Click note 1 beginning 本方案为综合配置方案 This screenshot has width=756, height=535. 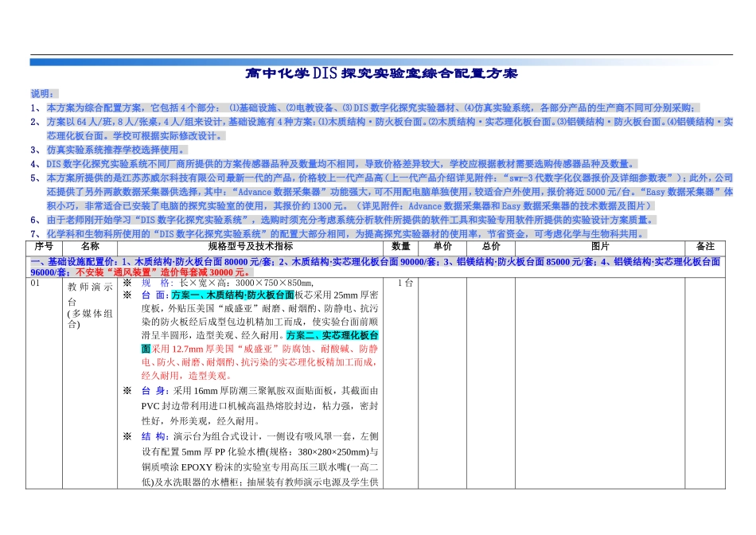[x=372, y=107]
